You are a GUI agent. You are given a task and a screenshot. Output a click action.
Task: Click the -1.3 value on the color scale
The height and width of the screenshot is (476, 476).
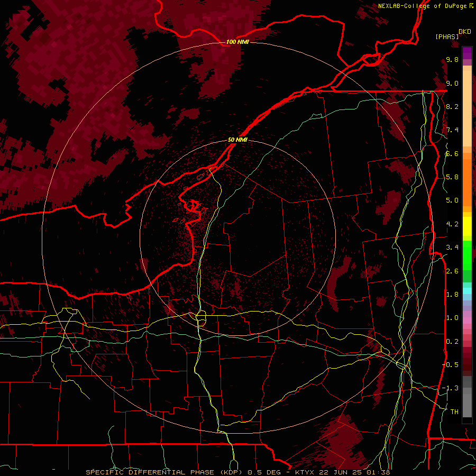coord(450,388)
